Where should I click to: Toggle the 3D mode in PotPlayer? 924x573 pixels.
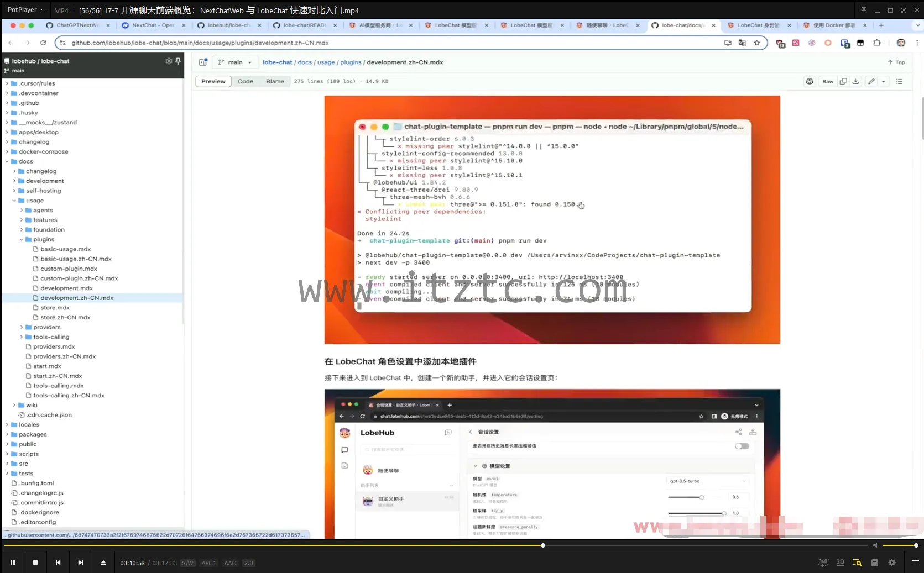(x=840, y=563)
